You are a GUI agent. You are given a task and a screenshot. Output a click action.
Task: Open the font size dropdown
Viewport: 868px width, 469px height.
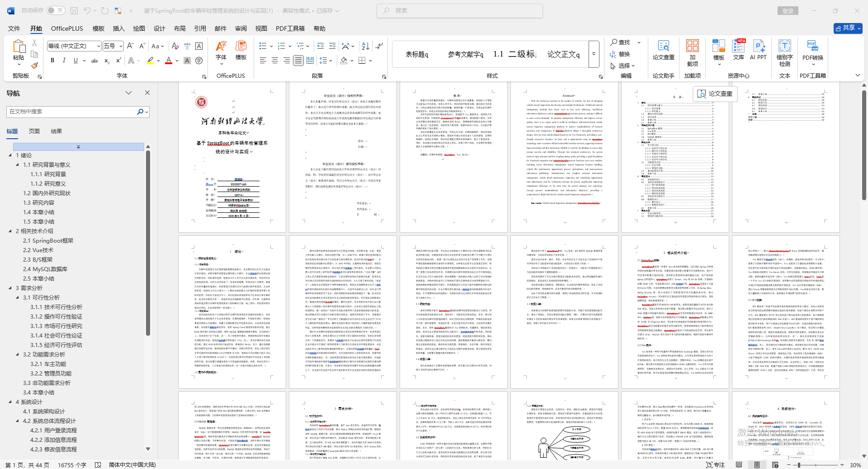121,46
